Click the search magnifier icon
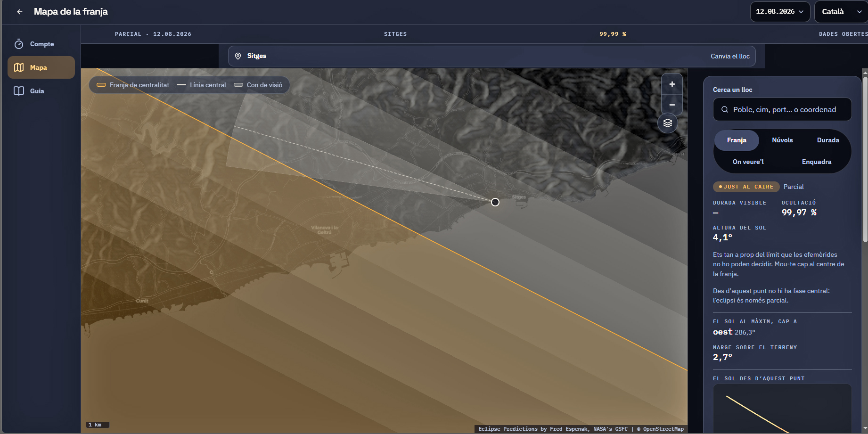 click(725, 109)
